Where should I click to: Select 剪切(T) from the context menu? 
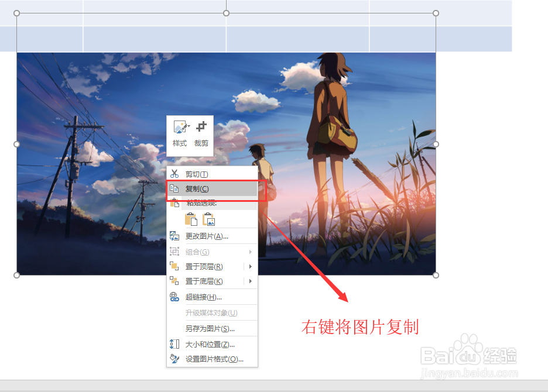212,174
